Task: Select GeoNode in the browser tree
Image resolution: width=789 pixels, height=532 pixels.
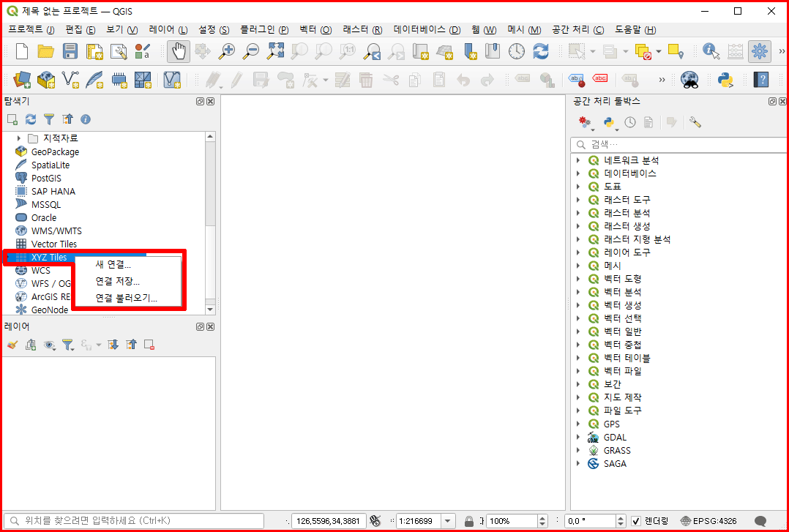Action: tap(49, 310)
